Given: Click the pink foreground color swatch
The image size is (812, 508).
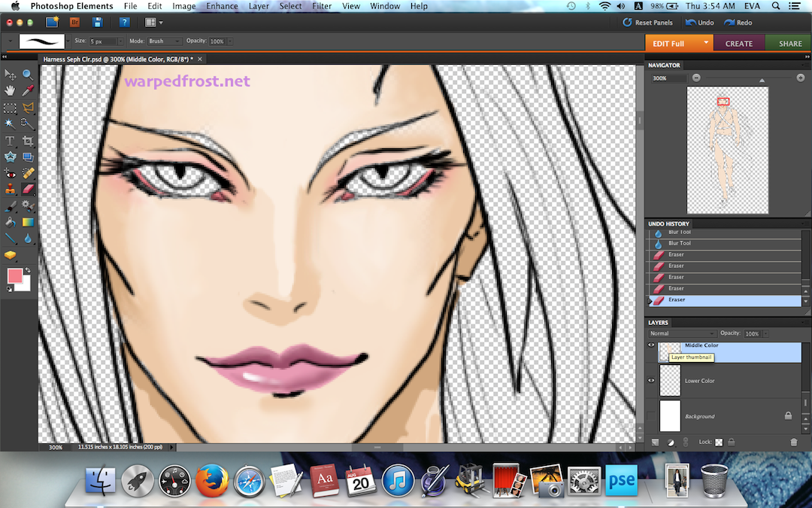Looking at the screenshot, I should click(15, 275).
